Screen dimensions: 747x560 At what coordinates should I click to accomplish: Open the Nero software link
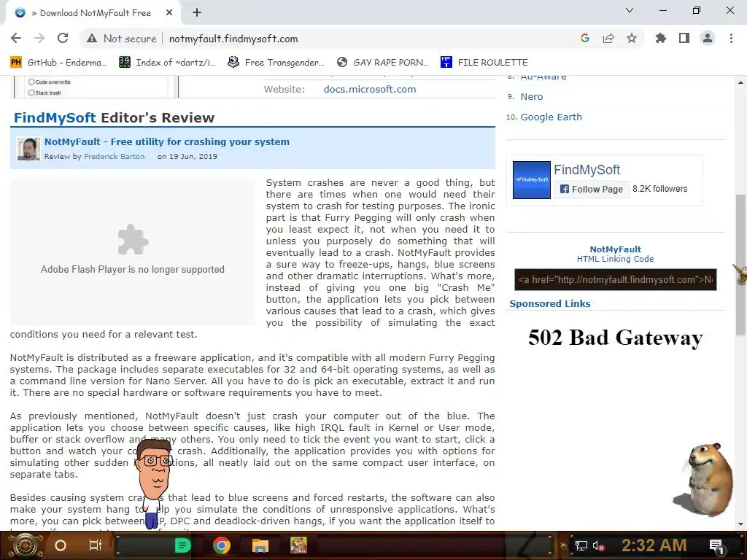point(532,97)
